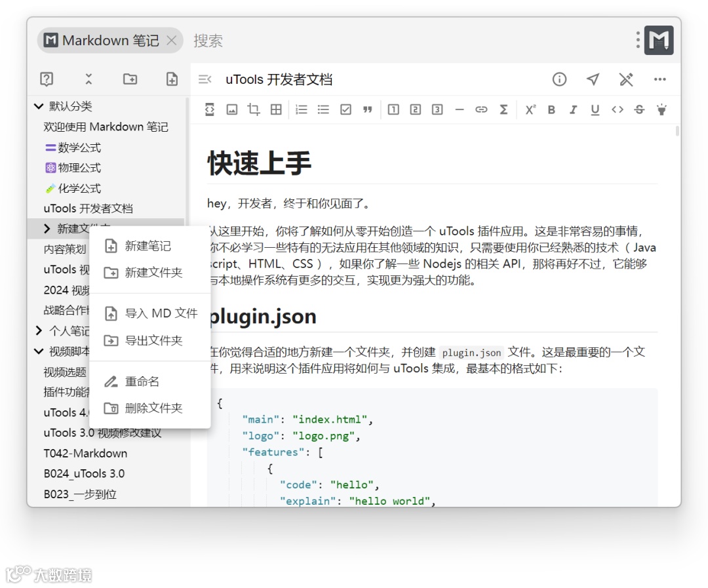Insert an unordered bullet list
708x588 pixels.
point(323,109)
